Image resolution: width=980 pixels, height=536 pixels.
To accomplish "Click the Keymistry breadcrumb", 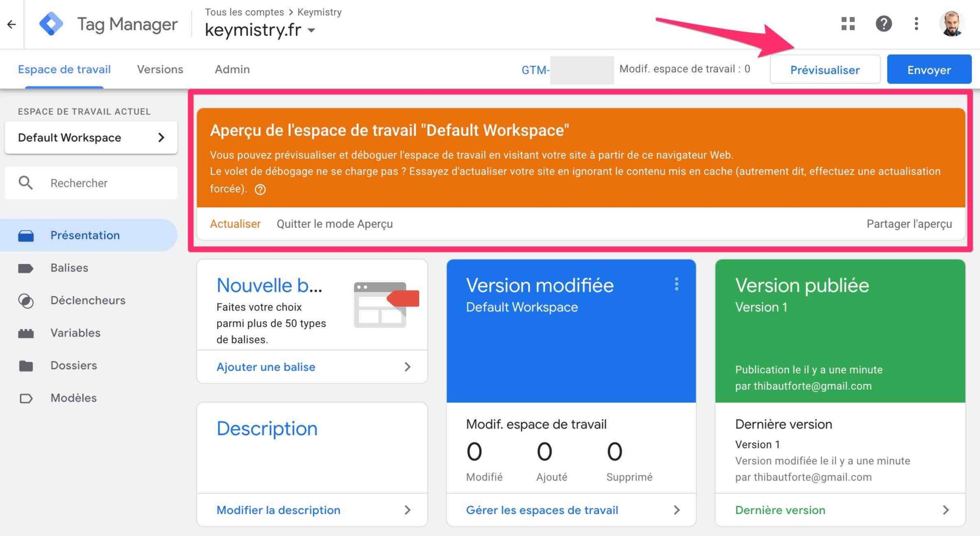I will tap(320, 12).
